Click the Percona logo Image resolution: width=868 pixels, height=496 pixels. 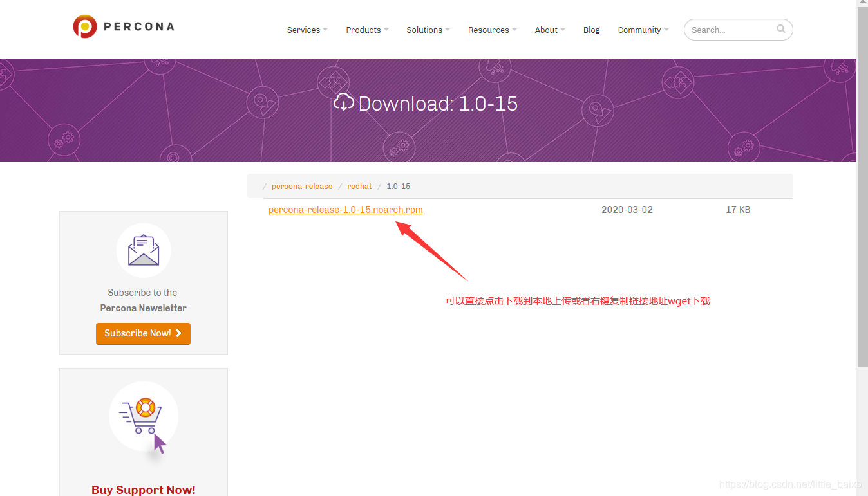tap(123, 27)
